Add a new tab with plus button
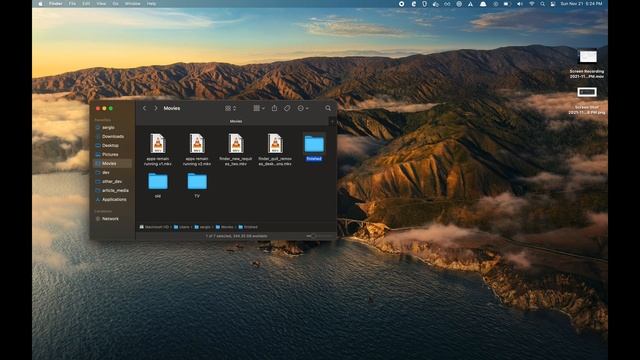The height and width of the screenshot is (360, 640). tap(333, 121)
